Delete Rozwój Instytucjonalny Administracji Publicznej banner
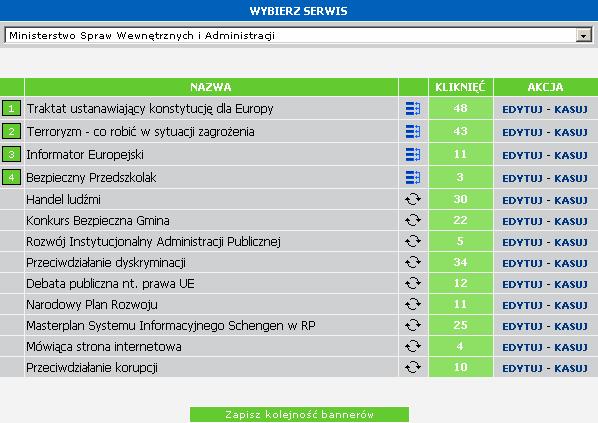The image size is (598, 423). click(x=571, y=242)
